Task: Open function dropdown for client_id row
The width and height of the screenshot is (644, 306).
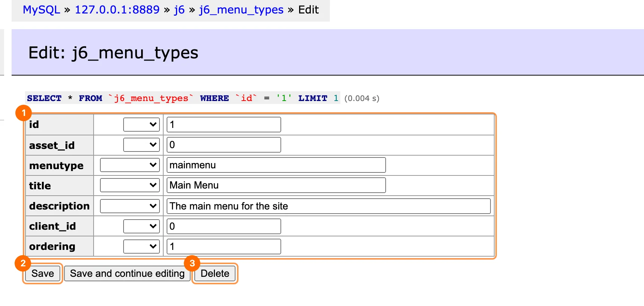Action: click(x=142, y=226)
